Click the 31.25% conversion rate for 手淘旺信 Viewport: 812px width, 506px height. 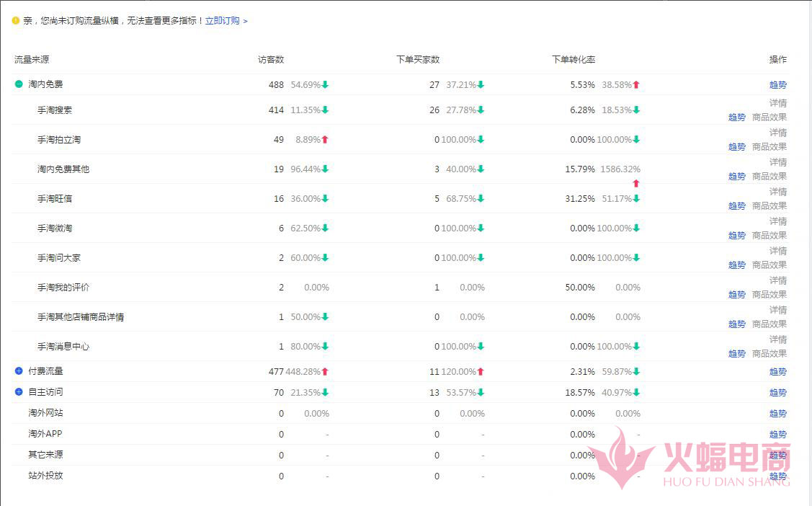(580, 198)
